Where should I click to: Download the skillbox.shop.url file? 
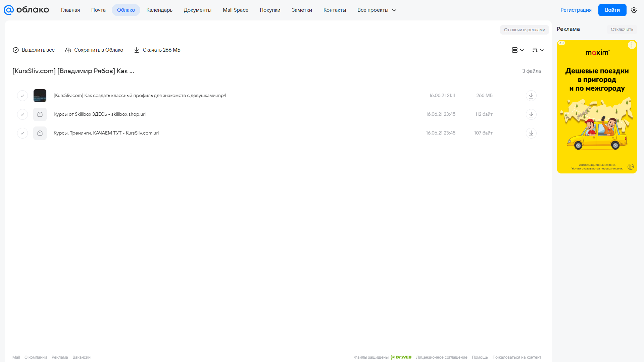tap(531, 114)
